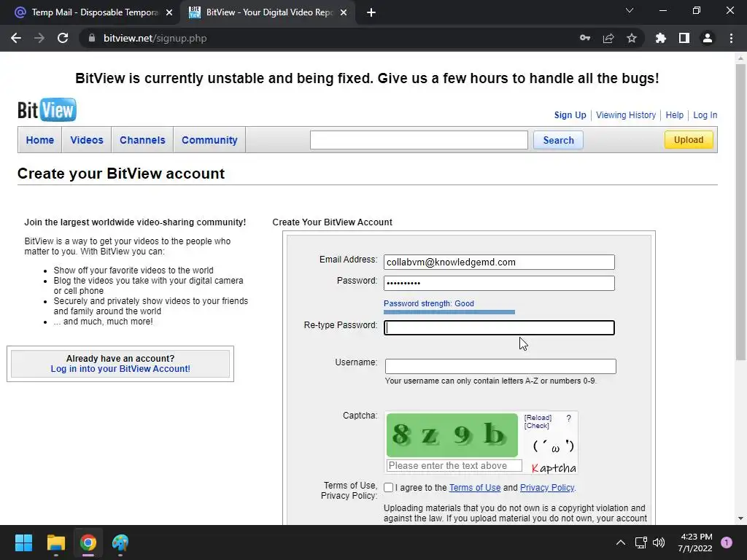Reload the page with the refresh icon
Viewport: 747px width, 560px height.
point(63,38)
